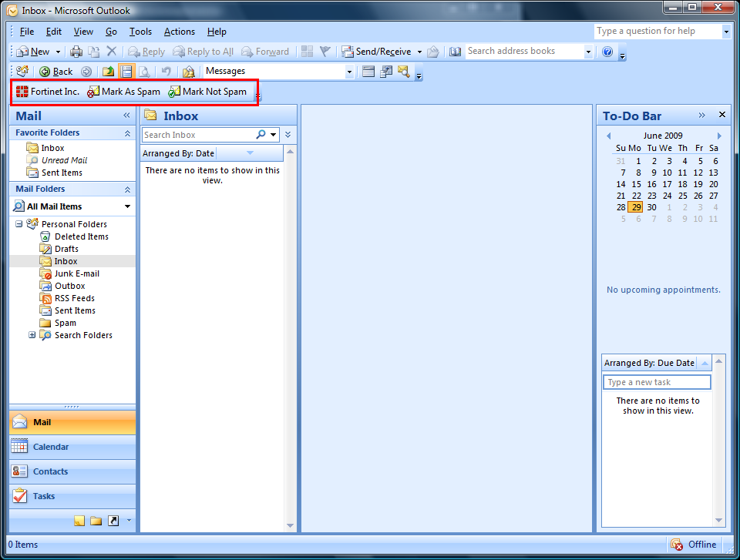
Task: Go to the previous month in calendar
Action: pyautogui.click(x=608, y=136)
